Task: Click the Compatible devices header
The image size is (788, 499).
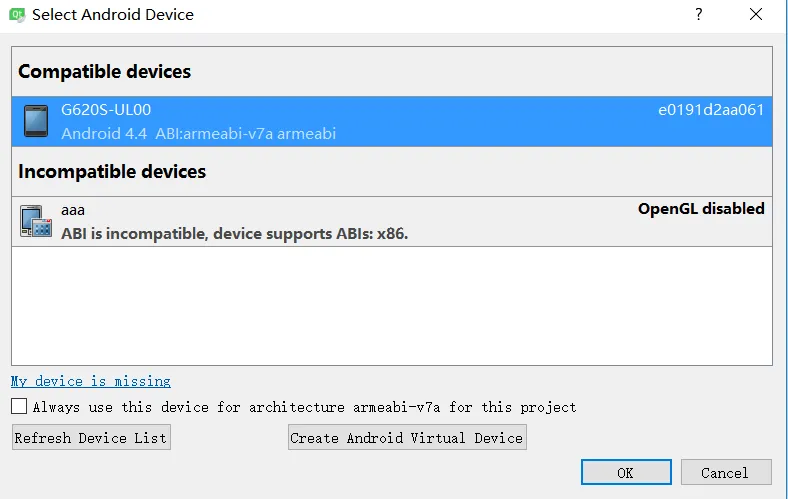Action: [105, 72]
